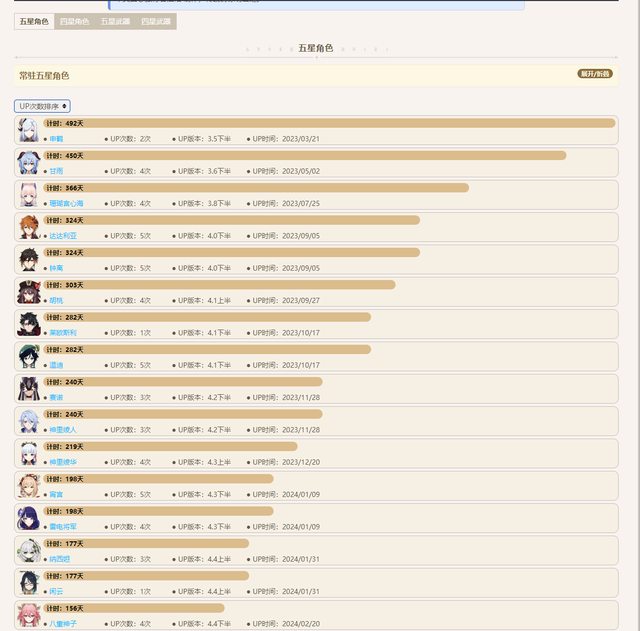Click Hu Tao's (胡桃) character avatar
This screenshot has height=631, width=640.
pyautogui.click(x=28, y=292)
